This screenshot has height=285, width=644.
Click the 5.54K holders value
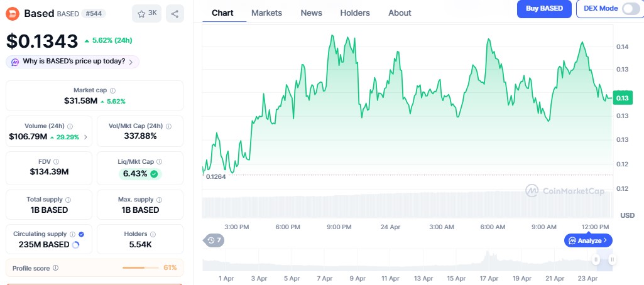[140, 244]
